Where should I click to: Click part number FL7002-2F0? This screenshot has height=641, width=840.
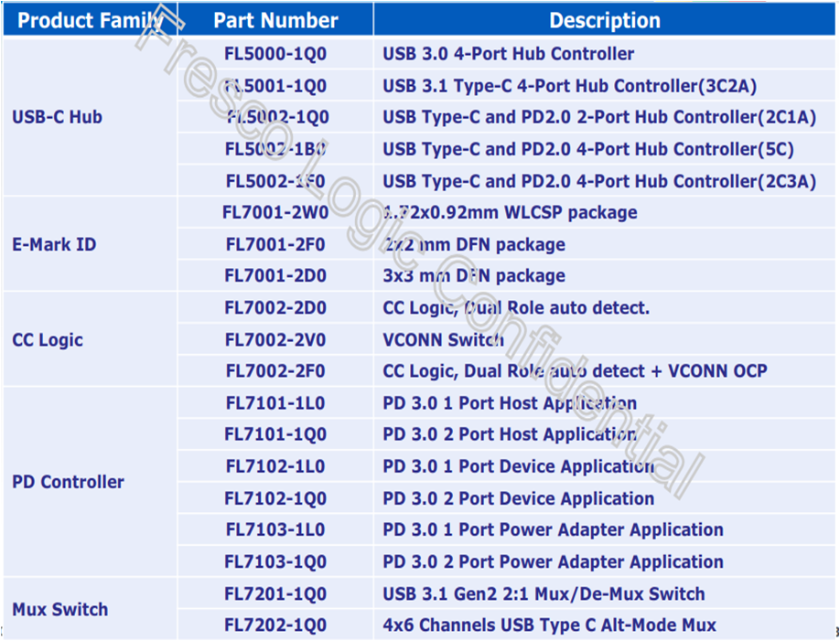(275, 371)
